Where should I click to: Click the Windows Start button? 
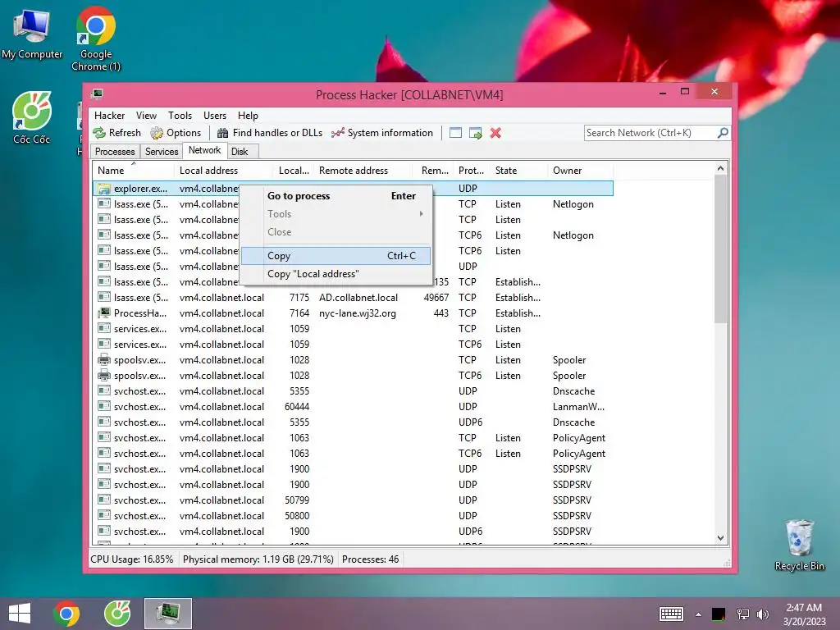click(20, 614)
